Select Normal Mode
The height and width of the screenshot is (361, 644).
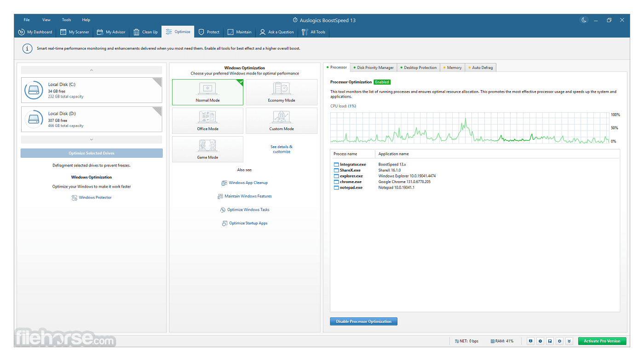click(x=207, y=92)
